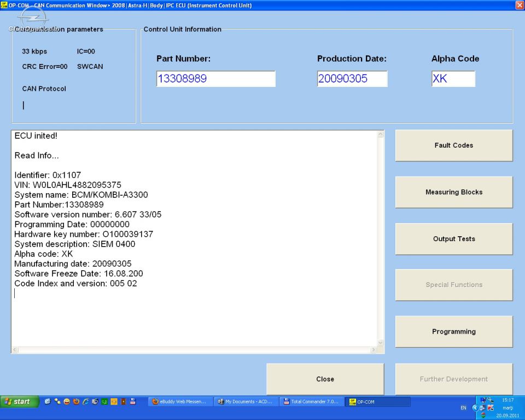This screenshot has width=525, height=420.
Task: Click the log's horizontal scroll left arrow
Action: point(15,349)
